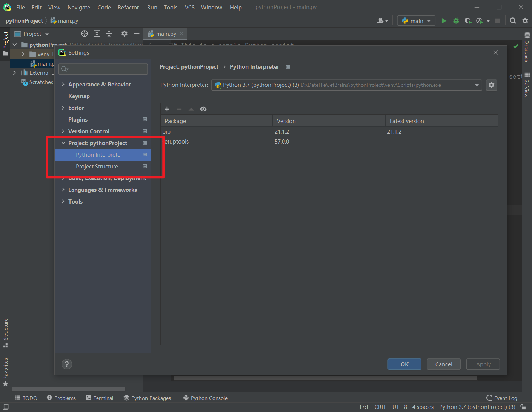Hide the Project panel with minus icon
532x412 pixels.
137,34
